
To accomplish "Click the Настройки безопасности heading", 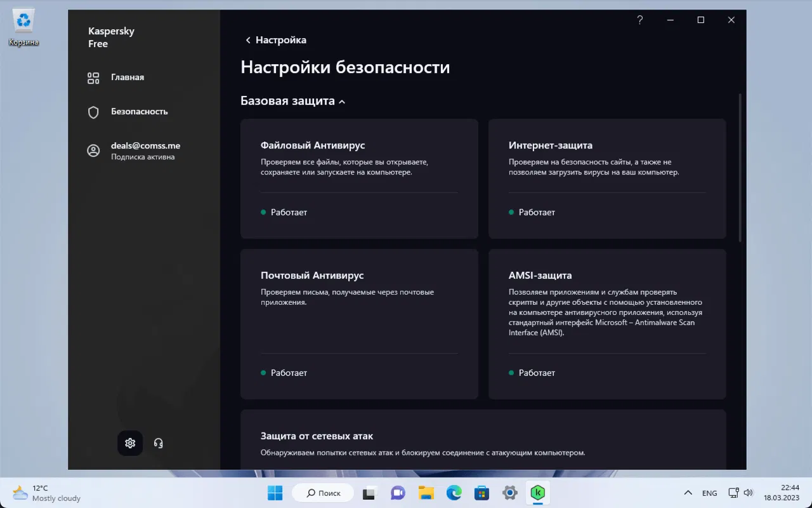I will pos(345,67).
